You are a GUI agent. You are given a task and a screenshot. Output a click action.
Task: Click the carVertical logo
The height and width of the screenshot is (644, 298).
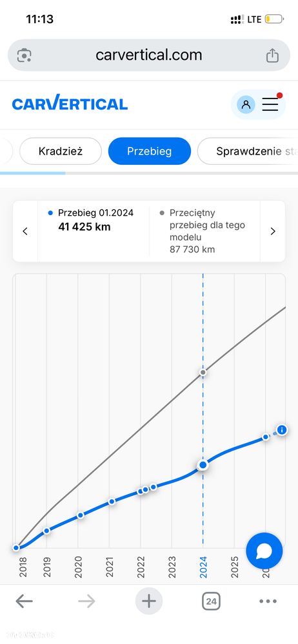(x=70, y=104)
